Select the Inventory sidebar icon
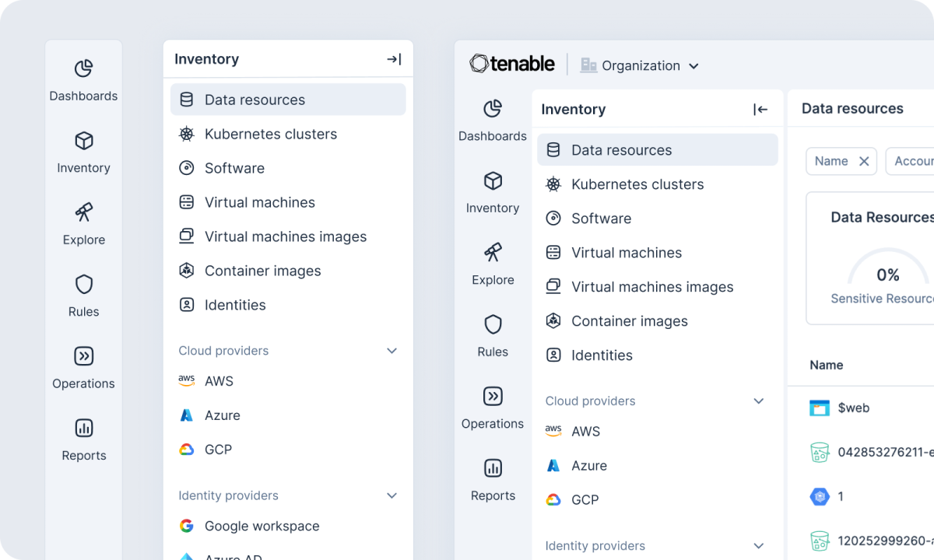Viewport: 934px width, 560px height. [493, 180]
